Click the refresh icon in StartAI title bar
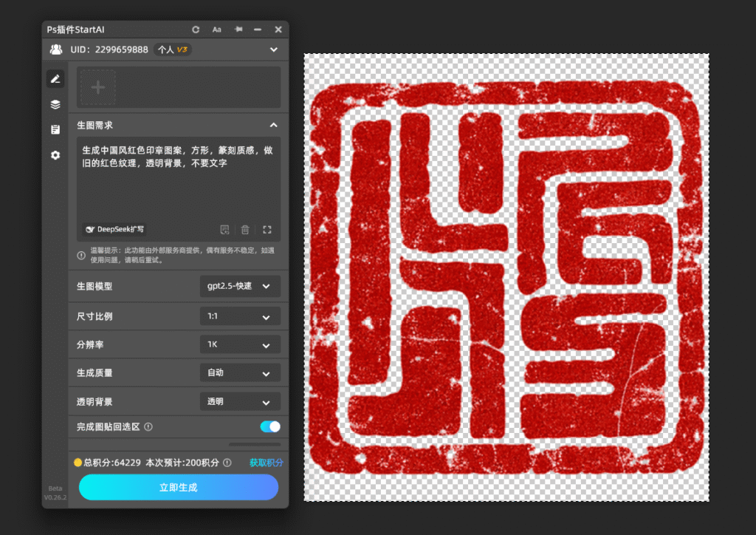 [x=196, y=30]
